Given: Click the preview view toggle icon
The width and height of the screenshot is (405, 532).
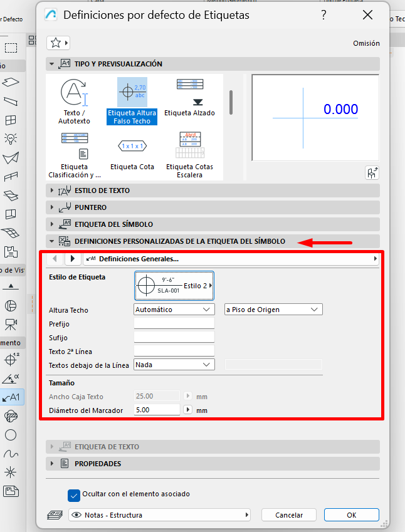Looking at the screenshot, I should click(372, 174).
